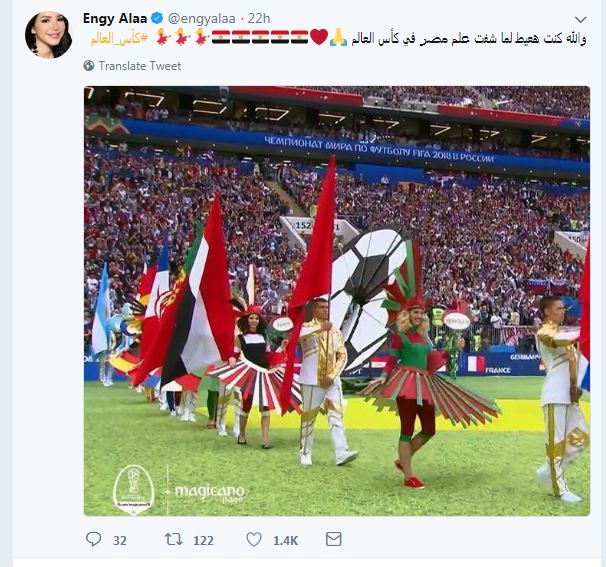Click the Translate Tweet link
The height and width of the screenshot is (567, 606).
[140, 66]
